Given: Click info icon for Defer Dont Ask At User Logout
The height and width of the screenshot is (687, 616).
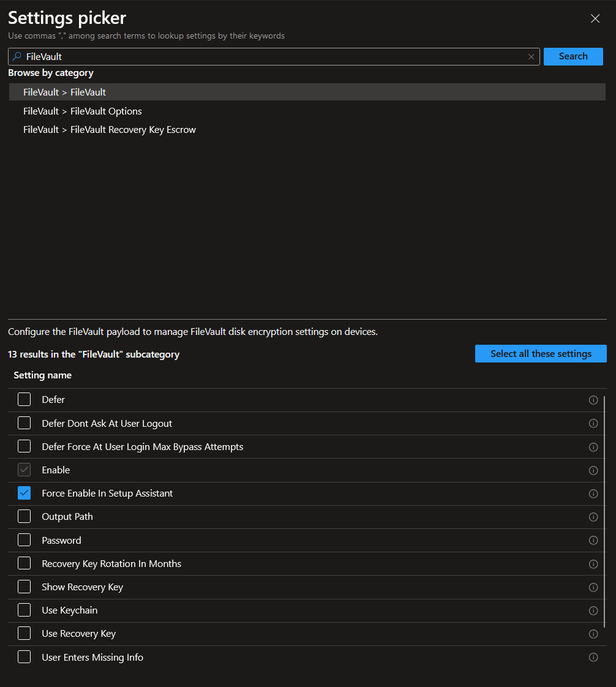Looking at the screenshot, I should pos(593,423).
